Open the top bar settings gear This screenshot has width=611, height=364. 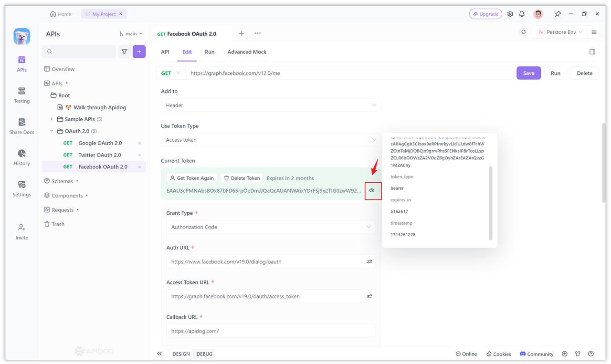click(x=510, y=14)
